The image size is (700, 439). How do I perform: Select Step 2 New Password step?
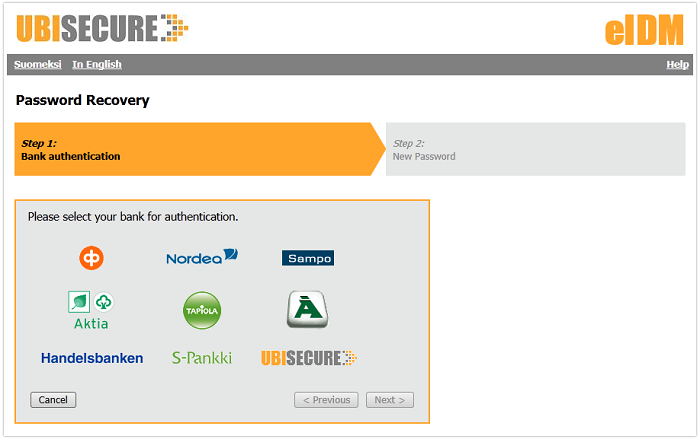(535, 149)
